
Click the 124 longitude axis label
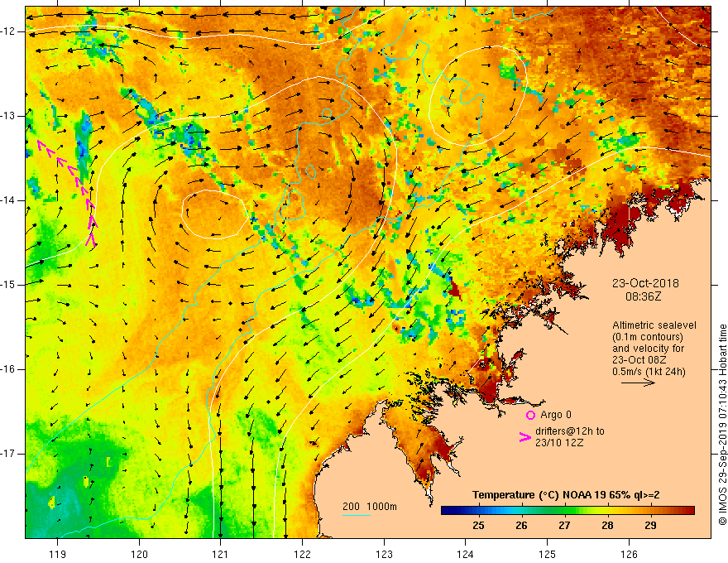[466, 554]
